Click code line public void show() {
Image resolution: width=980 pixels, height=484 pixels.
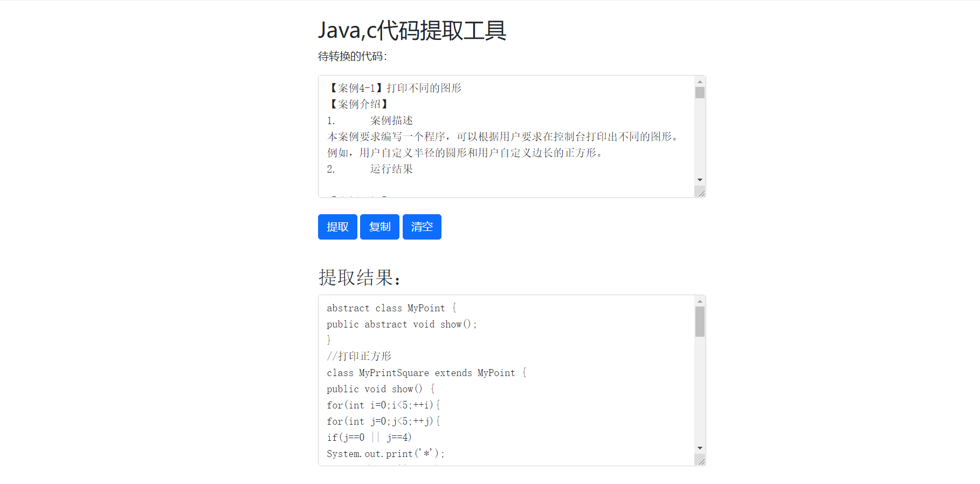pyautogui.click(x=381, y=389)
